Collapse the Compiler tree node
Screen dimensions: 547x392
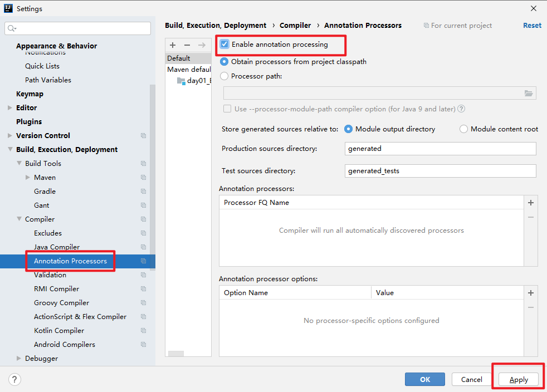coord(19,219)
